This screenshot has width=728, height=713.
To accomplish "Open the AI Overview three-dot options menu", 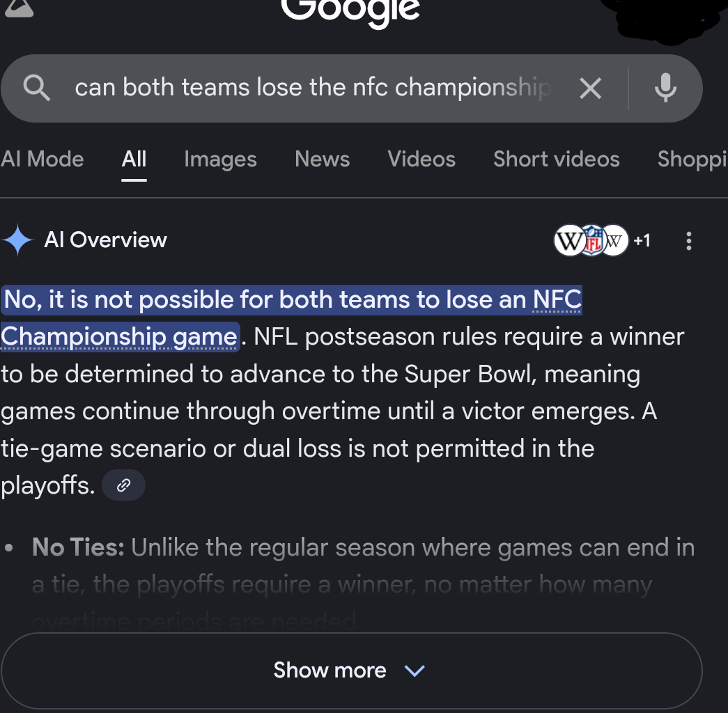I will click(688, 241).
